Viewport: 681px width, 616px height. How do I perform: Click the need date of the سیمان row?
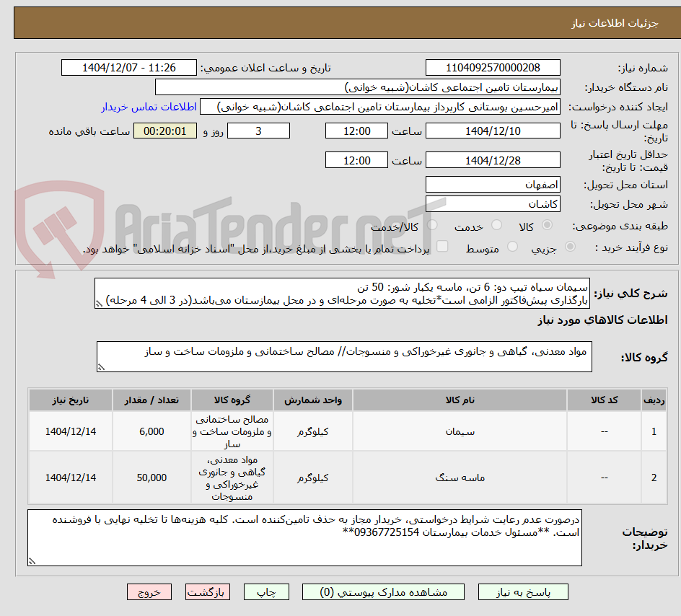[71, 431]
